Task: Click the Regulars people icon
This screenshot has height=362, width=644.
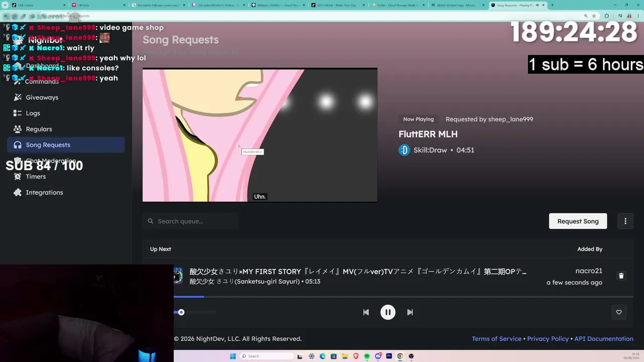Action: pyautogui.click(x=18, y=129)
